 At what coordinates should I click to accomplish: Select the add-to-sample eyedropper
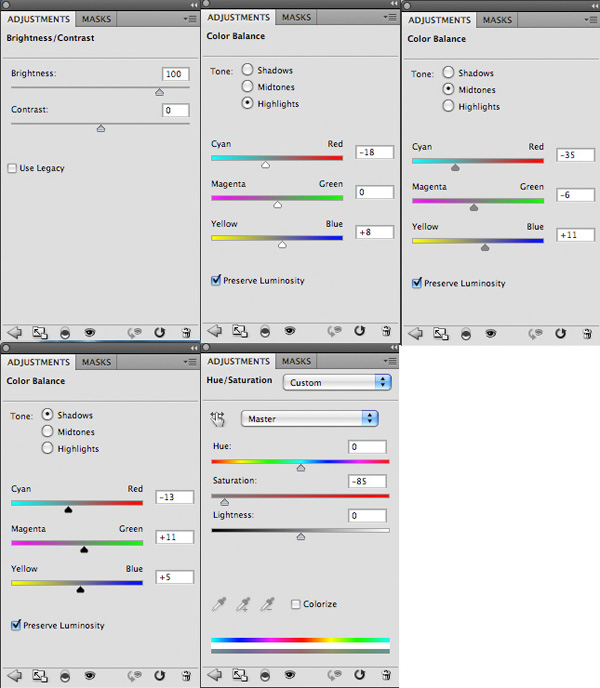(243, 604)
